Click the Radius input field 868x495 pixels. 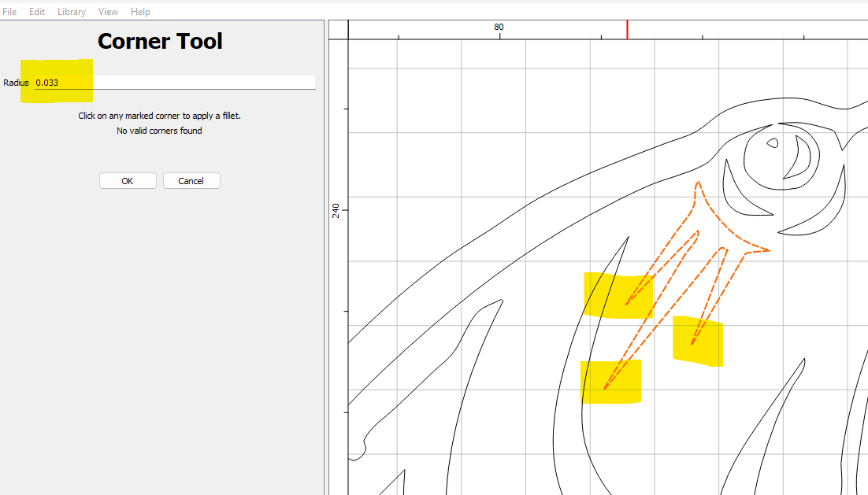[x=173, y=83]
